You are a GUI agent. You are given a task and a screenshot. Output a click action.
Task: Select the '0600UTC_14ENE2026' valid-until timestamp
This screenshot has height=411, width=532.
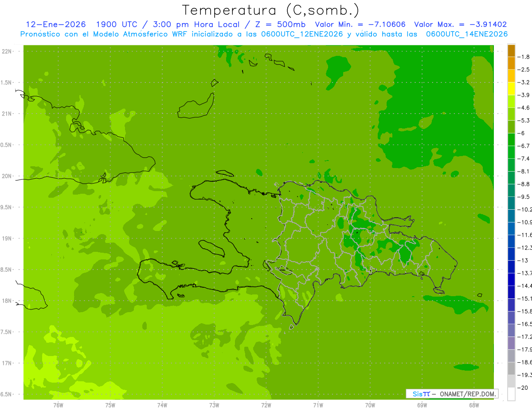pos(466,34)
